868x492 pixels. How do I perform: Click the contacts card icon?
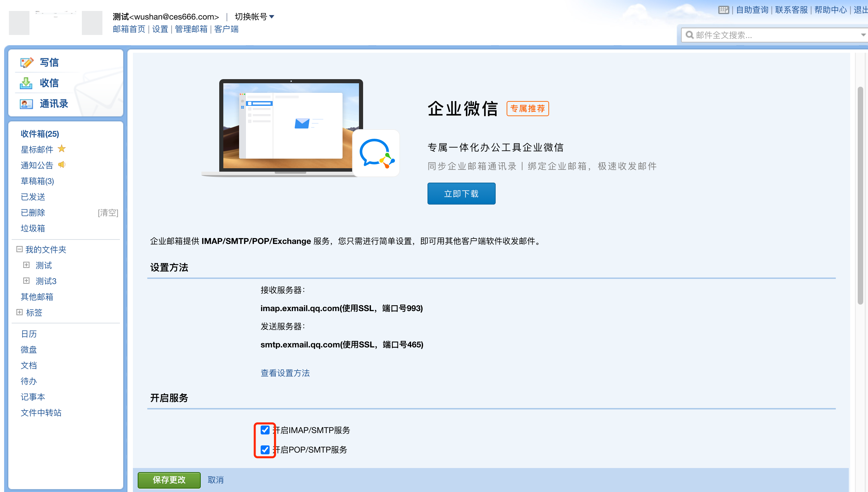click(26, 104)
